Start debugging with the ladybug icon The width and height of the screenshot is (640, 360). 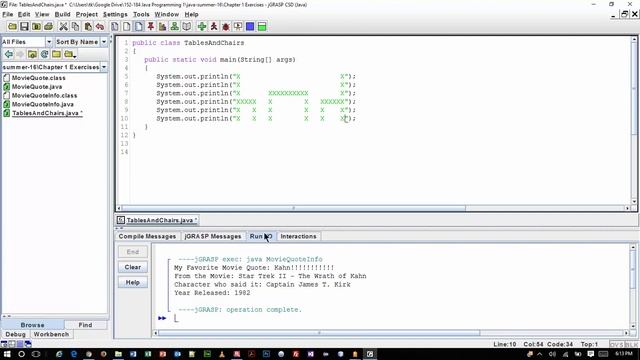pos(226,27)
